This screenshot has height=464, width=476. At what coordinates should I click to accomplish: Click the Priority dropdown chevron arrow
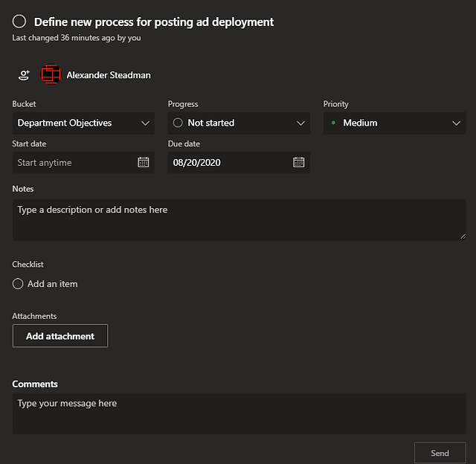(x=456, y=123)
